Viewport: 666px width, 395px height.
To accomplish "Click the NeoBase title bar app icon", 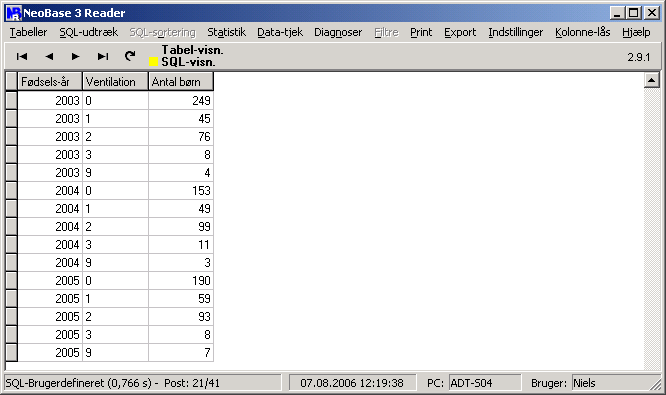I will tap(14, 13).
